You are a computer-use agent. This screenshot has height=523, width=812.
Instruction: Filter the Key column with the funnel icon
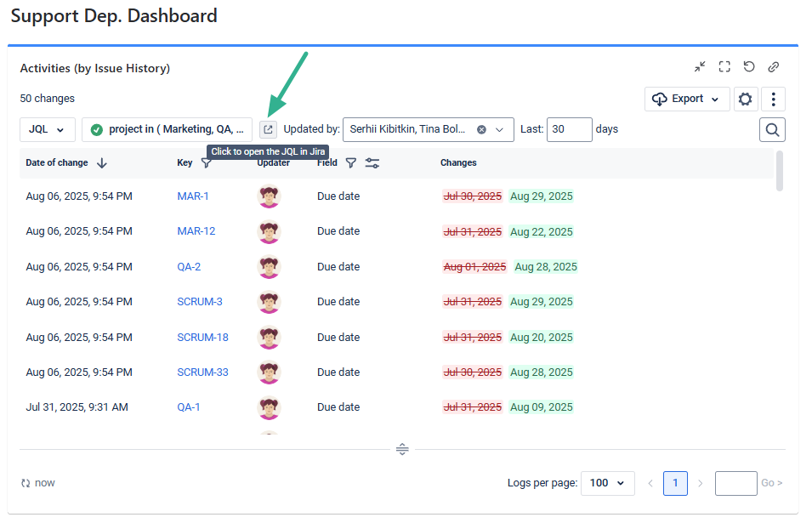206,163
